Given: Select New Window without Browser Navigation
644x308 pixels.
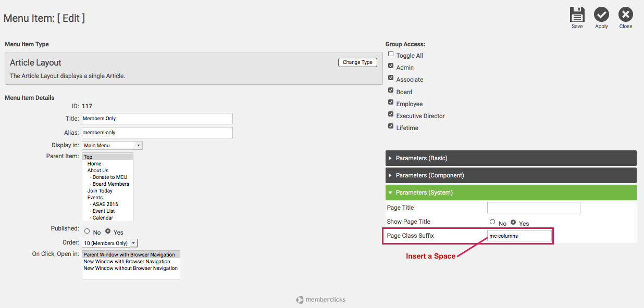Looking at the screenshot, I should (131, 268).
